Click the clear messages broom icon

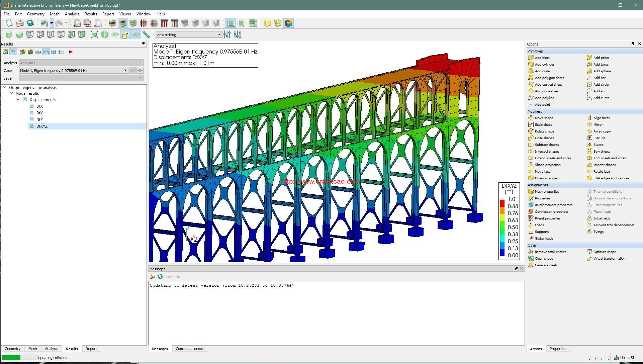tap(153, 277)
